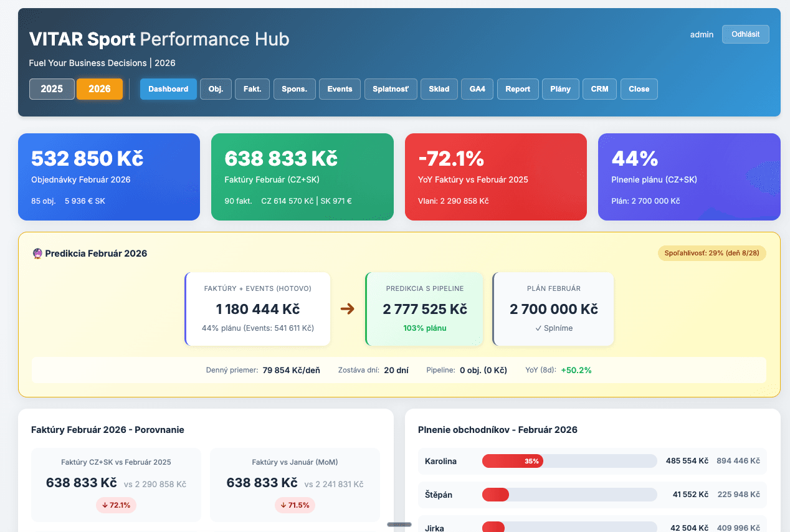Open the Splatnosť section
The width and height of the screenshot is (790, 532).
(391, 88)
